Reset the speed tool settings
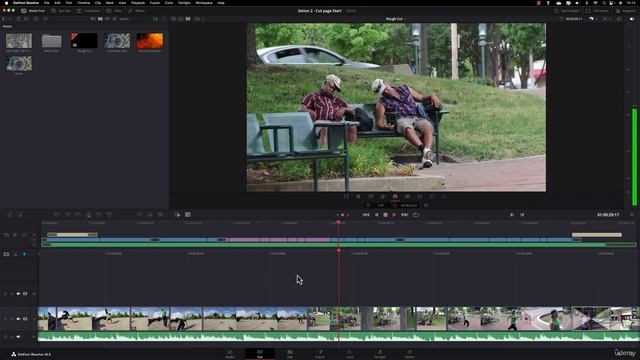 426,205
